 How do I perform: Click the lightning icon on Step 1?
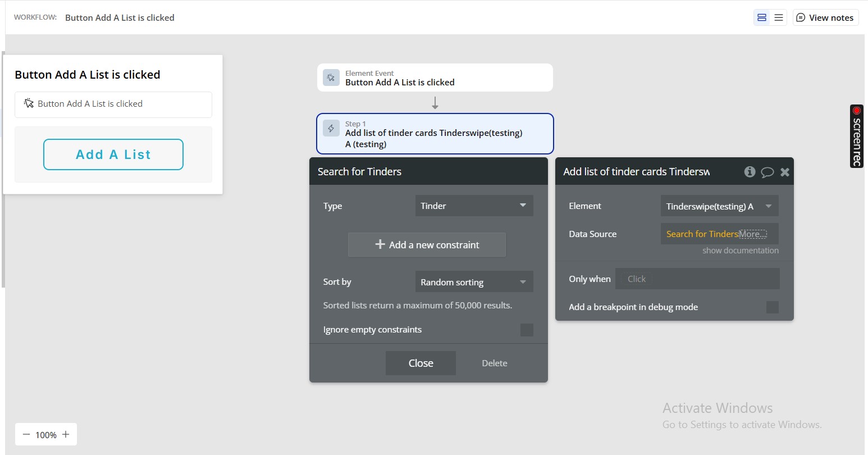pyautogui.click(x=331, y=129)
